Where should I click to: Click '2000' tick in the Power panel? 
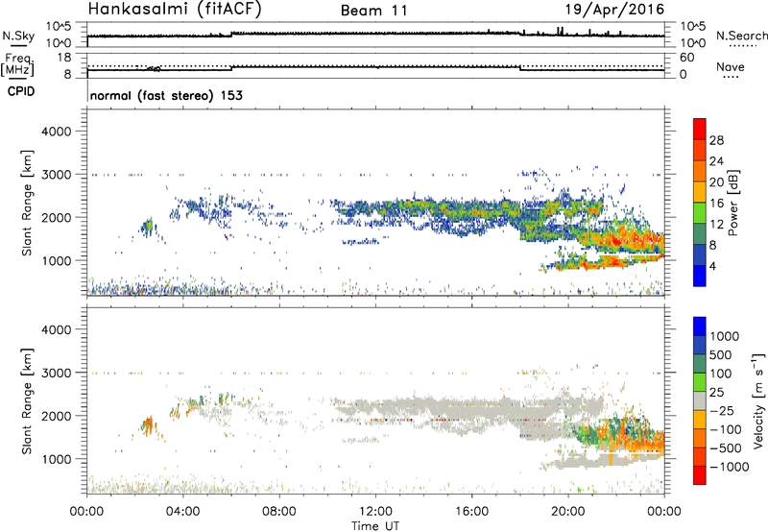(57, 217)
